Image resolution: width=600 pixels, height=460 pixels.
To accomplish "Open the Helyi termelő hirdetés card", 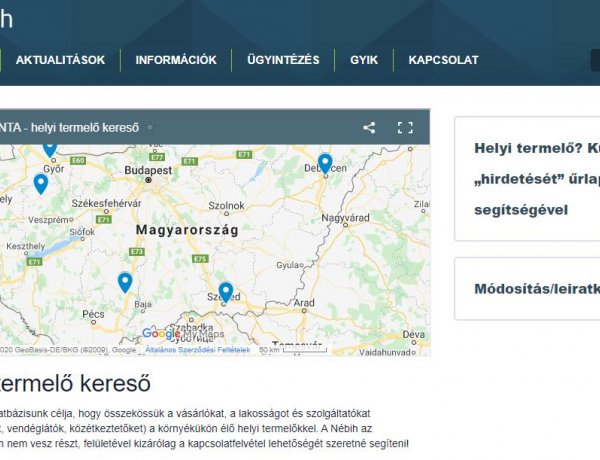I will 527,179.
